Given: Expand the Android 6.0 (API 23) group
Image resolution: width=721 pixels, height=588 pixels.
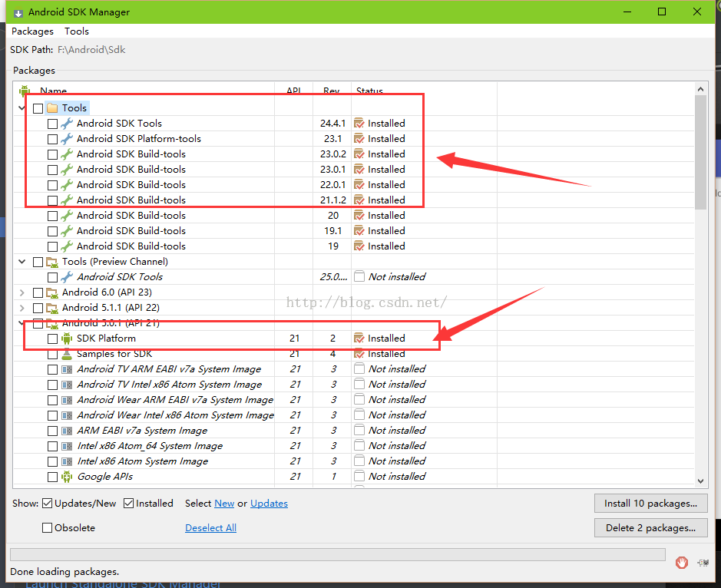Looking at the screenshot, I should 21,292.
